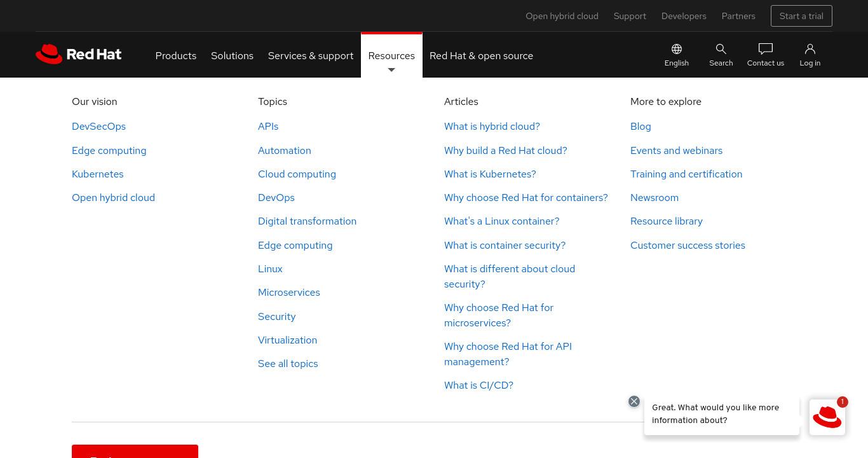Select the Security topic
The width and height of the screenshot is (868, 458).
pos(276,316)
